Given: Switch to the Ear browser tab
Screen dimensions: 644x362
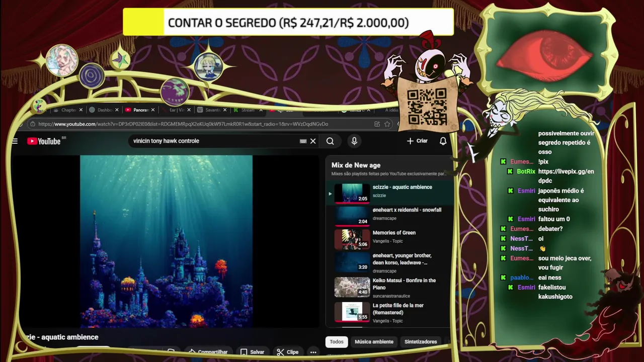Looking at the screenshot, I should 176,110.
